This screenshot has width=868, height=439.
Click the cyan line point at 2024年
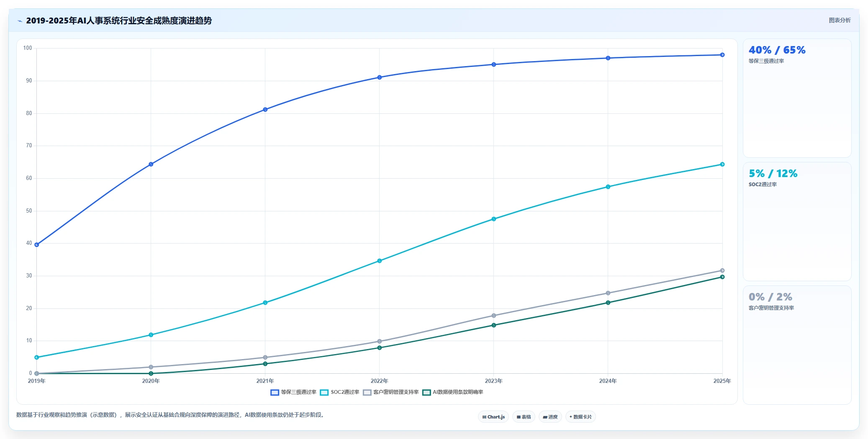(608, 187)
